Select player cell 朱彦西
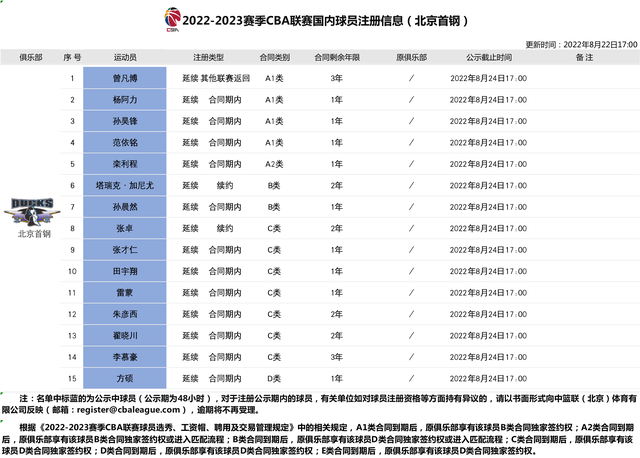 125,314
